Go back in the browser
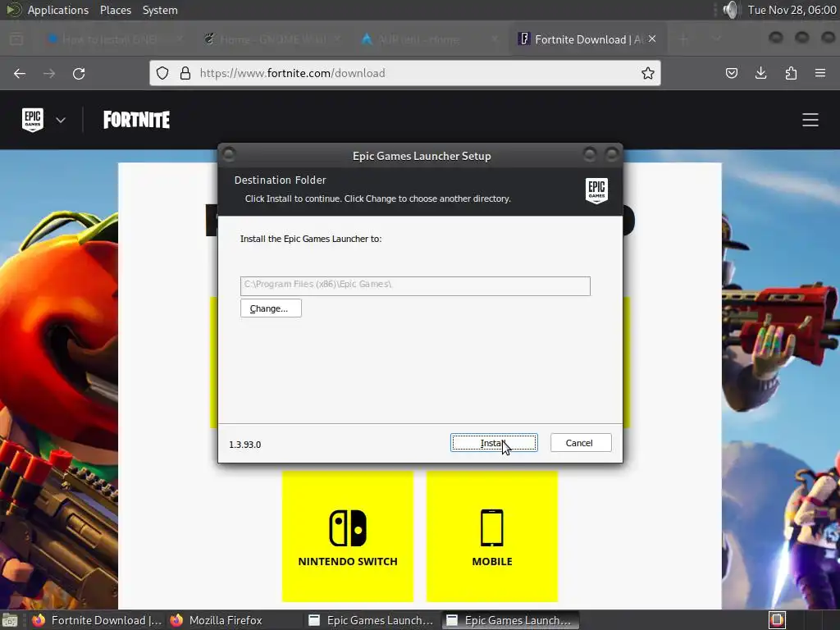 point(20,73)
